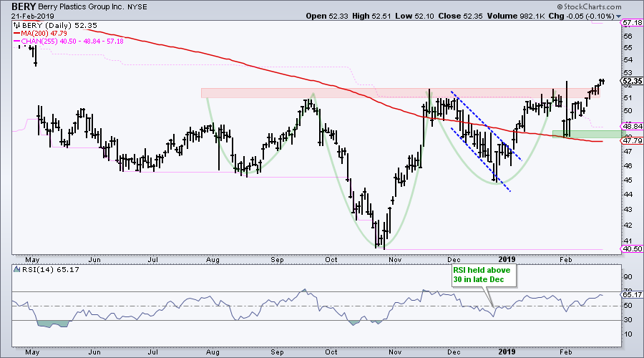Click the Jun label below RSI panel

pyautogui.click(x=94, y=352)
